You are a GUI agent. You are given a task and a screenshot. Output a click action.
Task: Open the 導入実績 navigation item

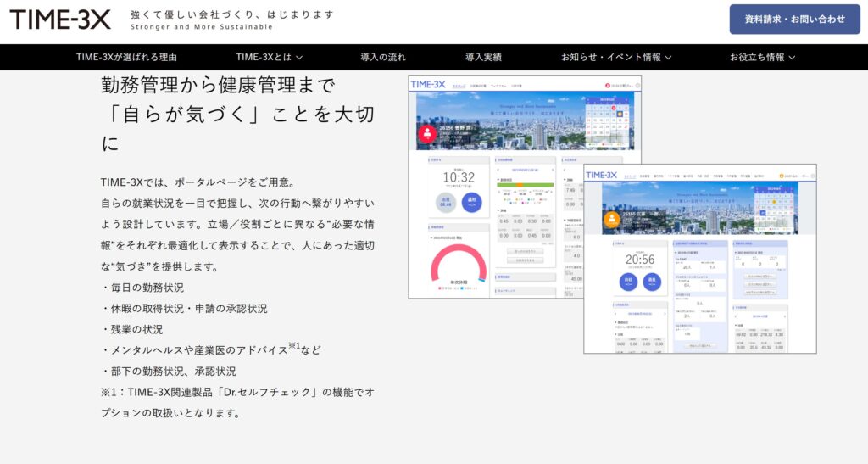point(483,58)
